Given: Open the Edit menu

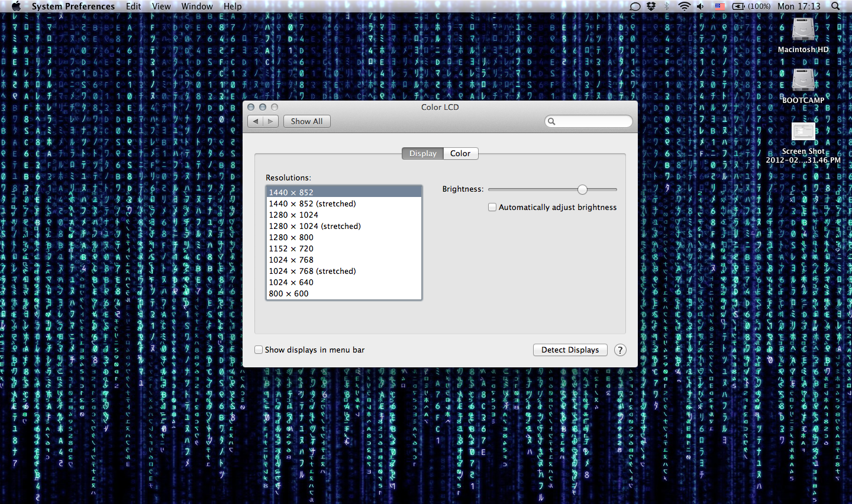Looking at the screenshot, I should 134,6.
